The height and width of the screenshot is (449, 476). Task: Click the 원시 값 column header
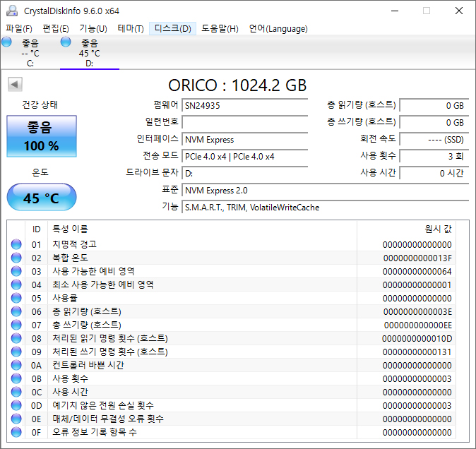438,229
